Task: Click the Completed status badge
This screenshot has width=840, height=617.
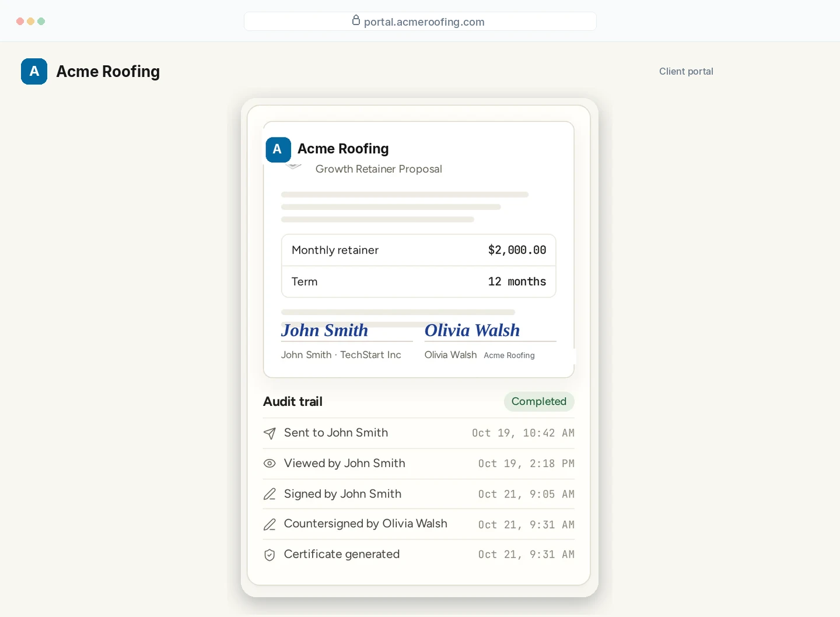Action: (x=539, y=401)
